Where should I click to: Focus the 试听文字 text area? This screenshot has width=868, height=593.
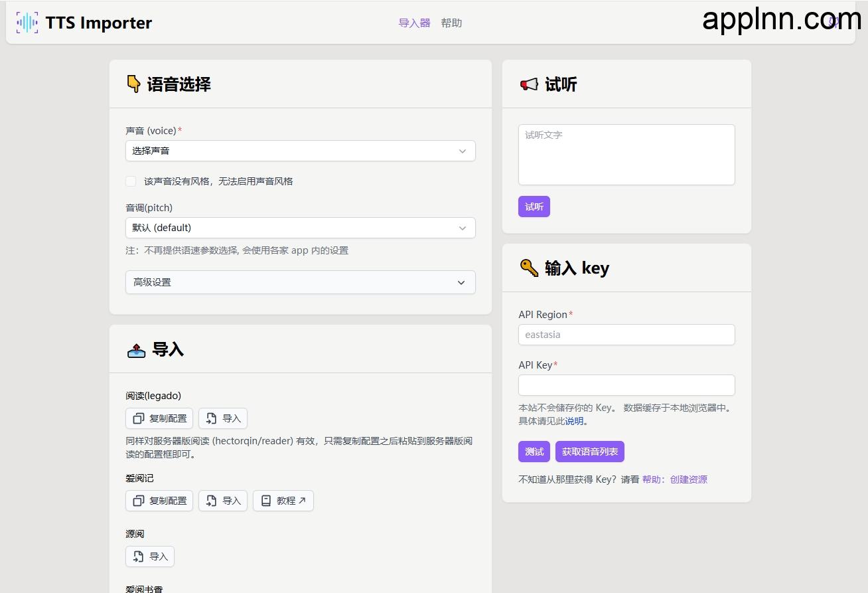click(626, 155)
